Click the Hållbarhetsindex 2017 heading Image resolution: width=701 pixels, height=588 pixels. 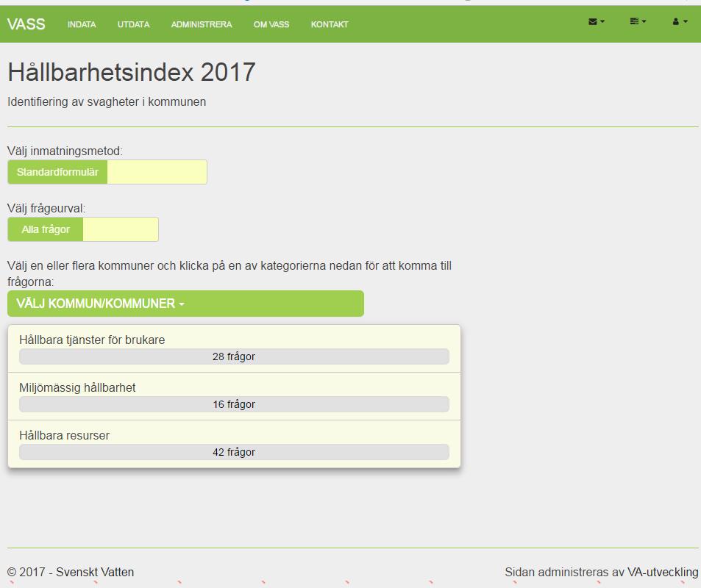pos(132,72)
